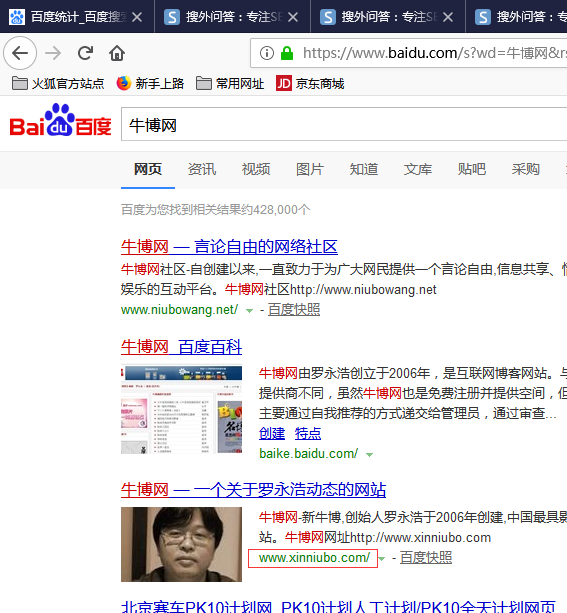Open the 牛博网_百度百科 result
Image resolution: width=567 pixels, height=613 pixels.
(181, 347)
